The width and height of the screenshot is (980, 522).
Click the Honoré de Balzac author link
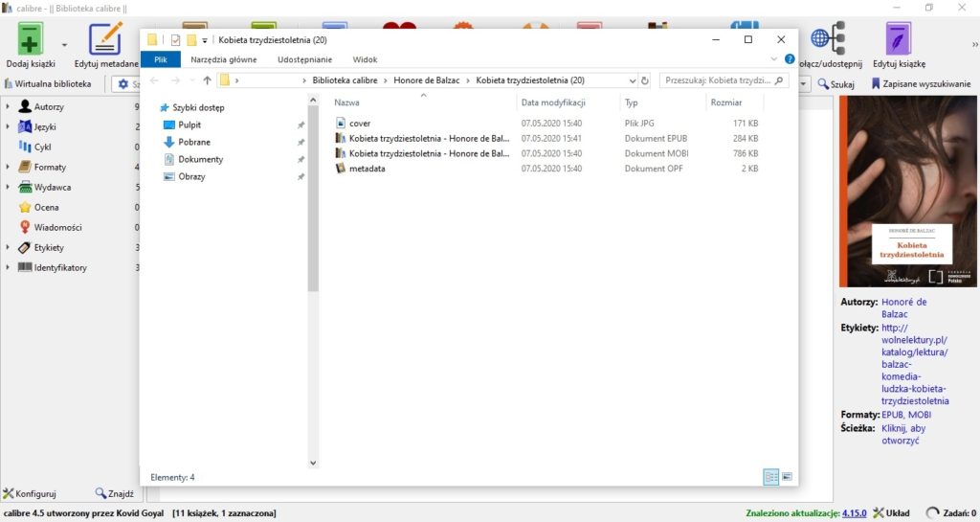(x=903, y=308)
